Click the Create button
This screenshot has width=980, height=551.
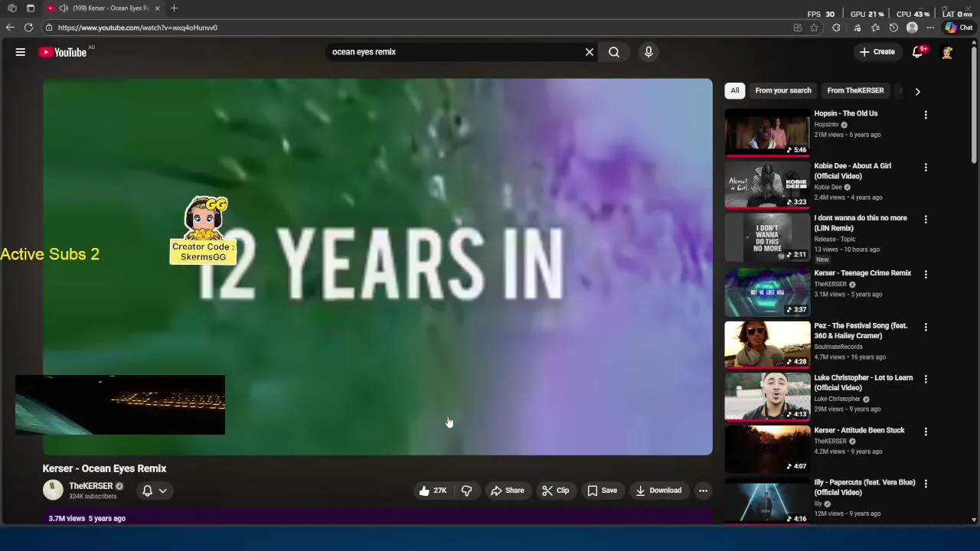coord(877,52)
